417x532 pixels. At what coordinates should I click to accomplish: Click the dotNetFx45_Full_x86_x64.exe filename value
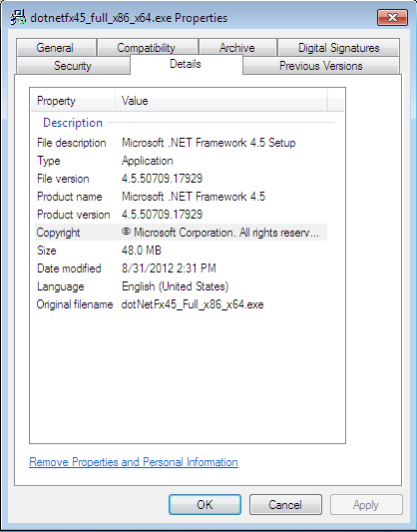[x=193, y=304]
